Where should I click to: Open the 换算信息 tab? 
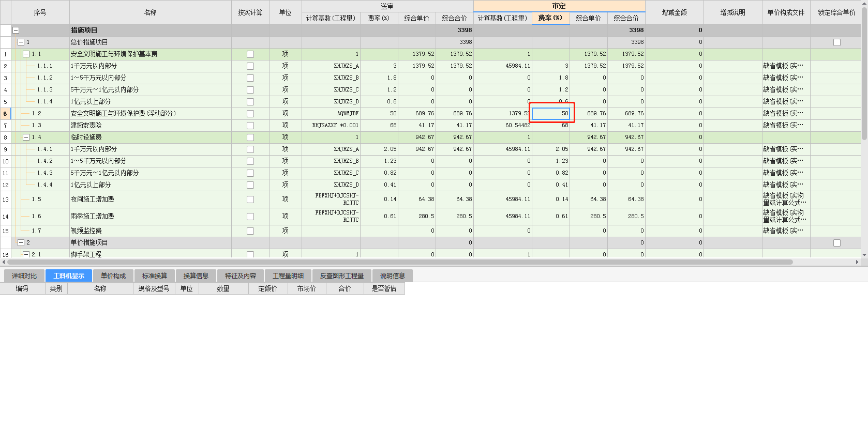[196, 276]
